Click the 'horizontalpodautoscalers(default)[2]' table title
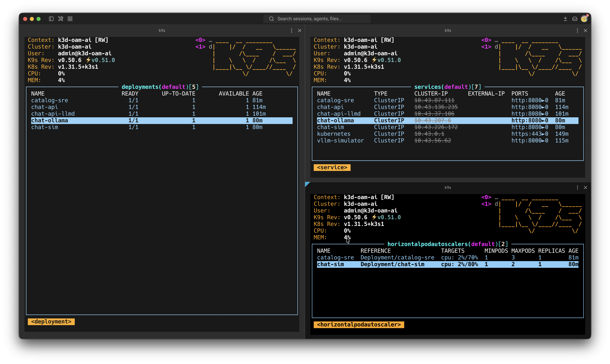The image size is (610, 364). 448,244
